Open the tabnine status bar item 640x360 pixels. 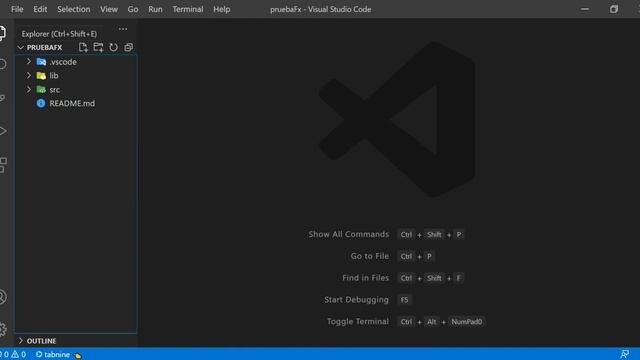pyautogui.click(x=58, y=354)
